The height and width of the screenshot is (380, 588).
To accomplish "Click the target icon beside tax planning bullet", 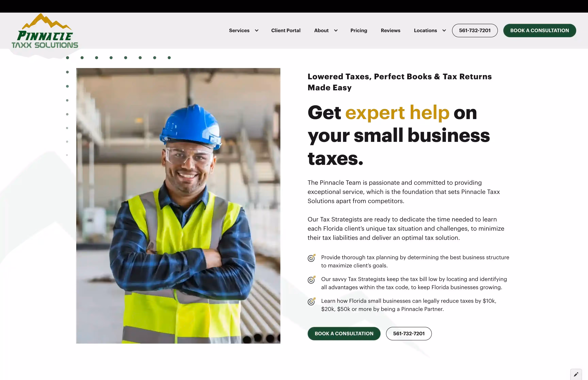I will 311,258.
